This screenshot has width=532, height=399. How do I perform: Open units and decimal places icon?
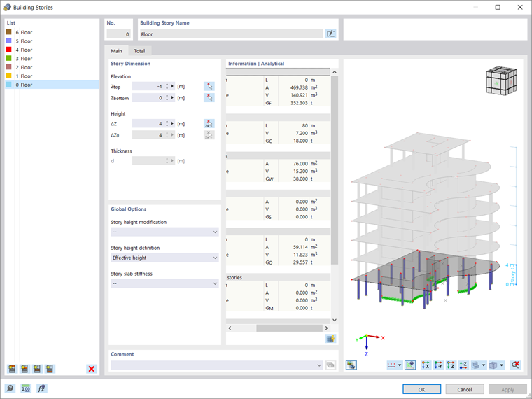coord(26,388)
